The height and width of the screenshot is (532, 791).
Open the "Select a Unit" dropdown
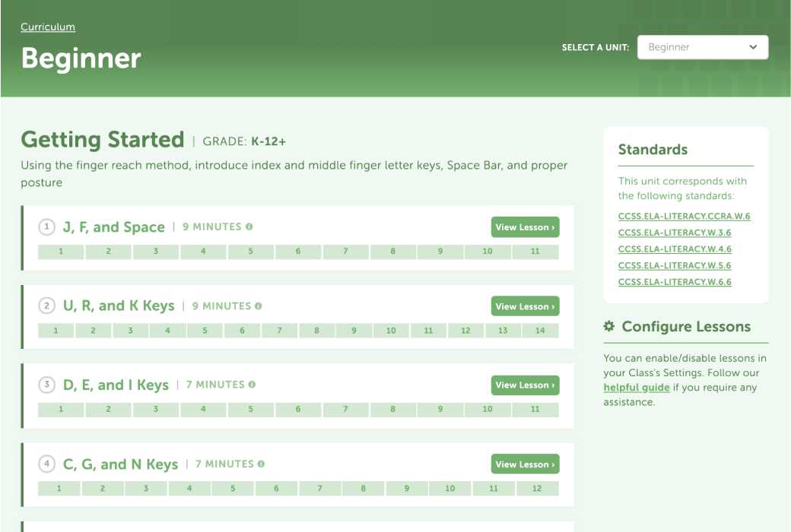702,46
